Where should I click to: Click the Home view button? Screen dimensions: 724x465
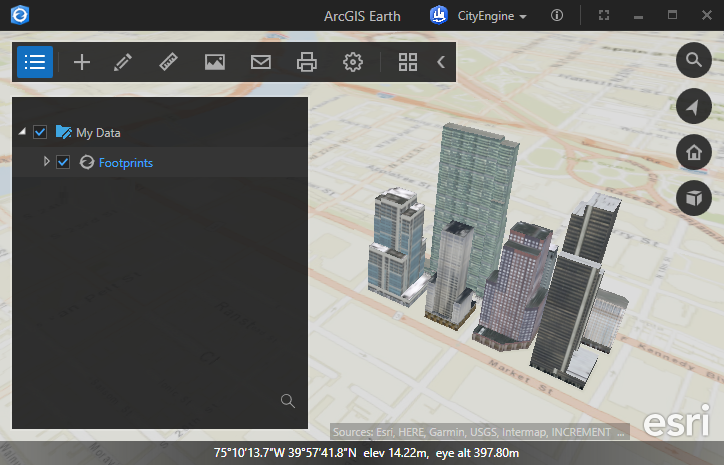point(693,153)
